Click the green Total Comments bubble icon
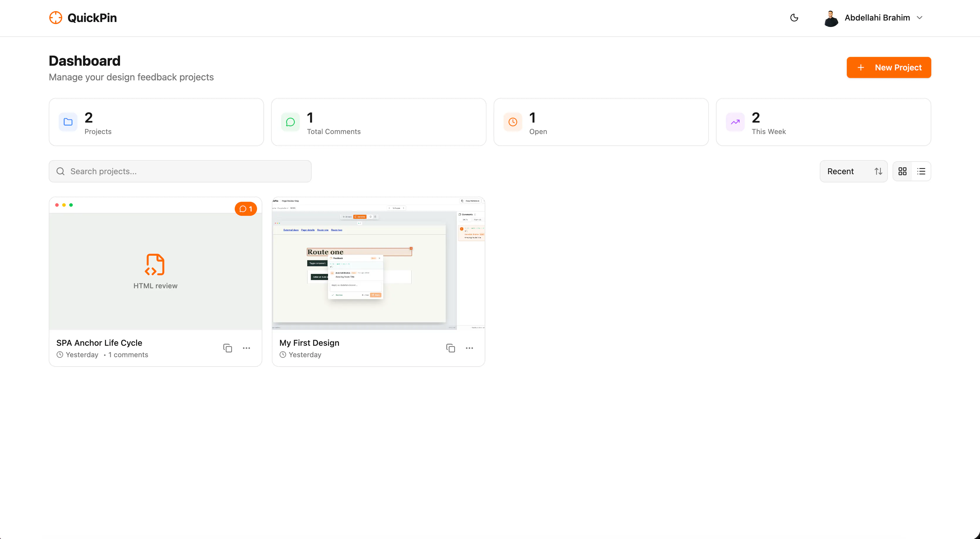The image size is (980, 539). coord(290,122)
